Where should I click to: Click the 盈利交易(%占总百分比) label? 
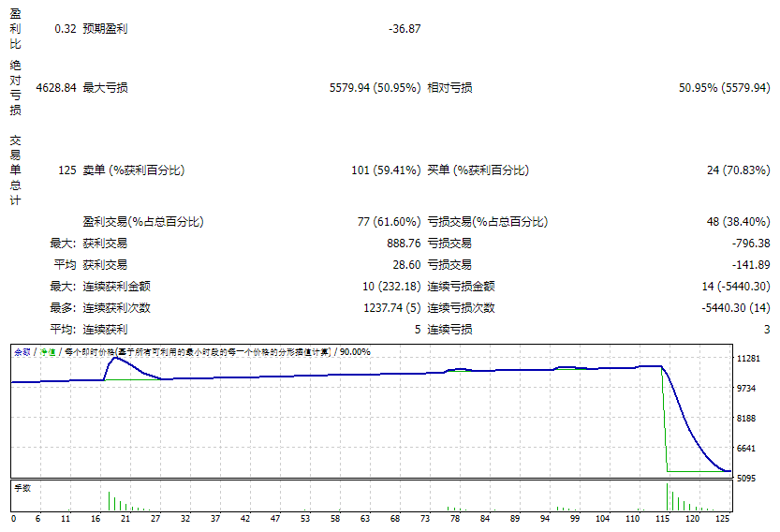(142, 222)
